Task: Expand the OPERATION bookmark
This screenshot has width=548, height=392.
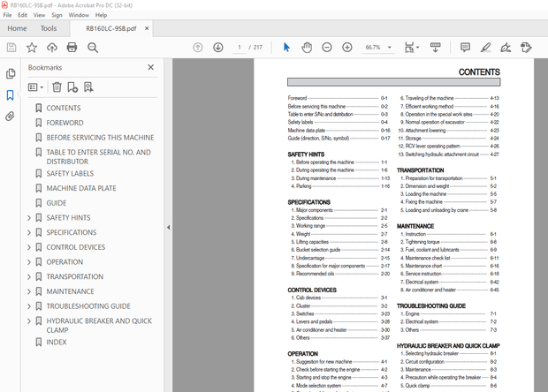Action: pos(29,262)
